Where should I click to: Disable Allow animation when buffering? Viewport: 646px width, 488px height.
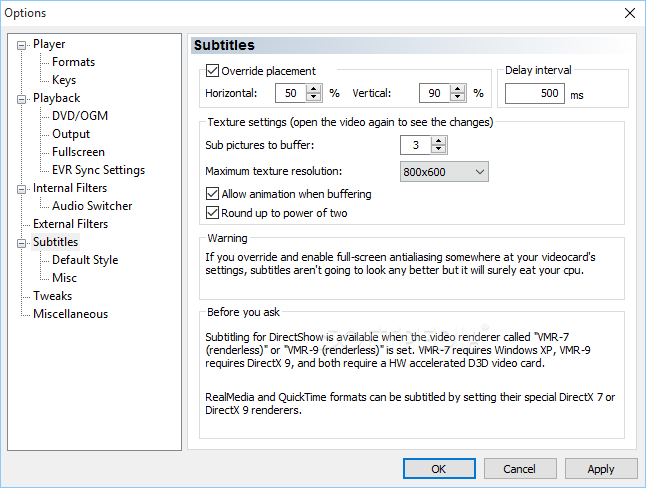tap(212, 194)
